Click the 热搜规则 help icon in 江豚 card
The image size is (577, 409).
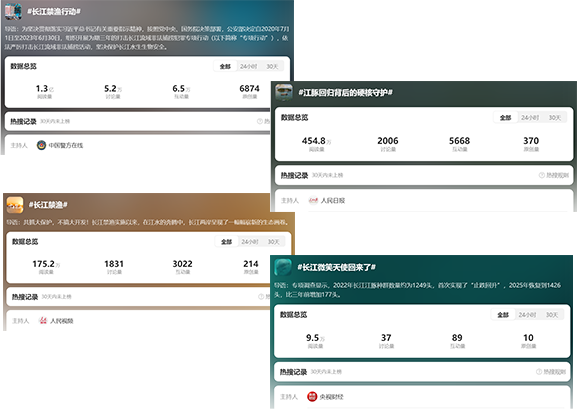542,175
